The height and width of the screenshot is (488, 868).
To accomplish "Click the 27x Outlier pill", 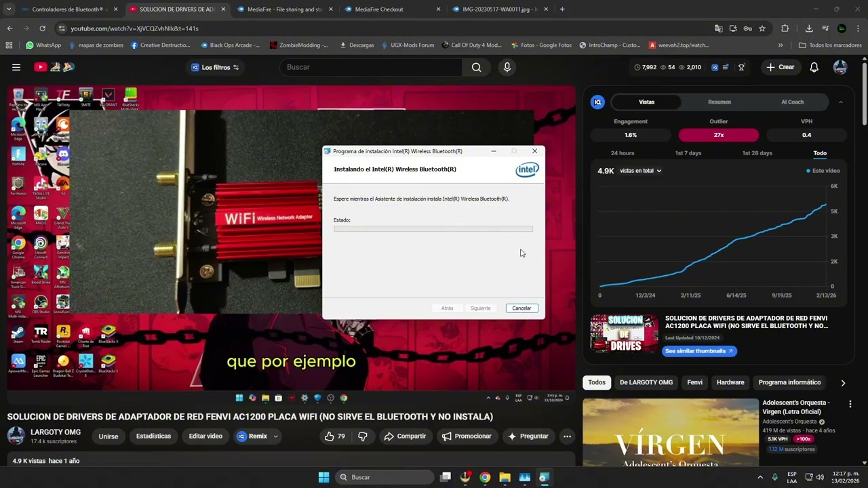I will click(x=719, y=135).
